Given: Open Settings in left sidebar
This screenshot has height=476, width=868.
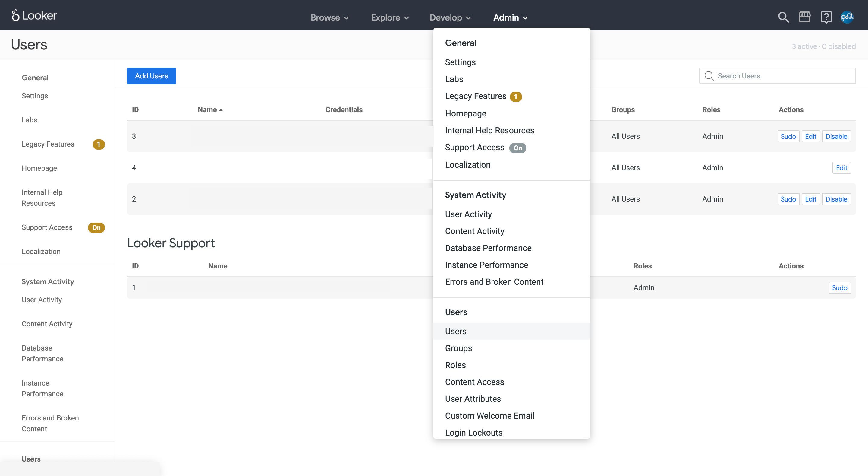Looking at the screenshot, I should click(x=35, y=96).
